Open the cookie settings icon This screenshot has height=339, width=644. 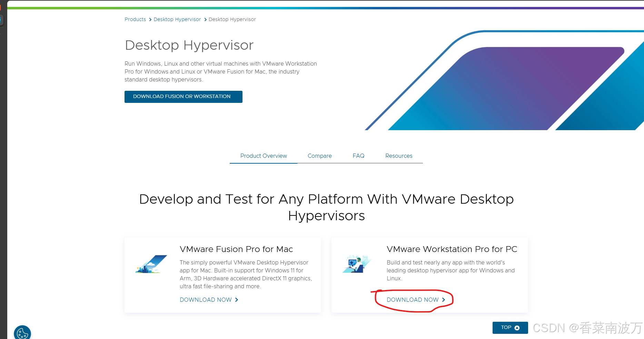click(22, 333)
